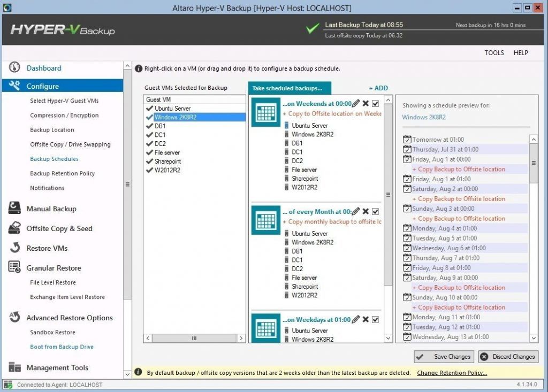The image size is (548, 392).
Task: Click the Restore VMs arrow icon
Action: point(14,248)
